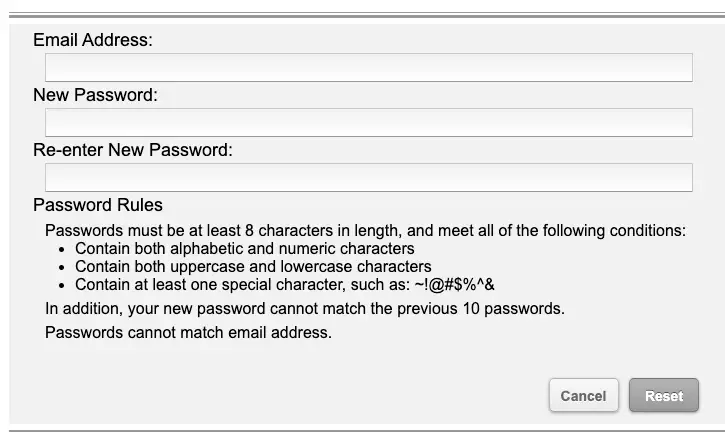
Task: Click the "New Password:" label text
Action: (96, 95)
